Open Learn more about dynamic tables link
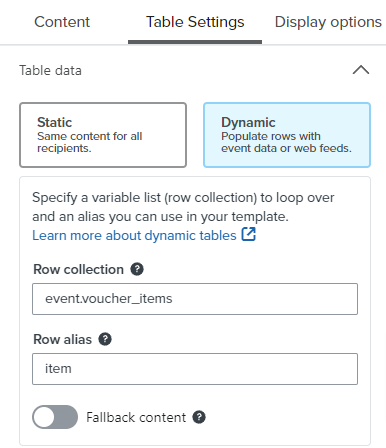Image resolution: width=386 pixels, height=448 pixels. 134,236
